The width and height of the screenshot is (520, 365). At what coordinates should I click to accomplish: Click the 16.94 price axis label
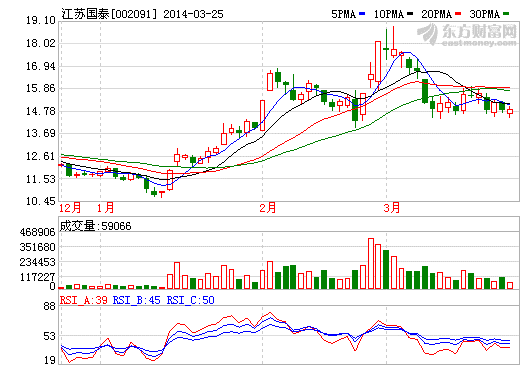tap(41, 66)
